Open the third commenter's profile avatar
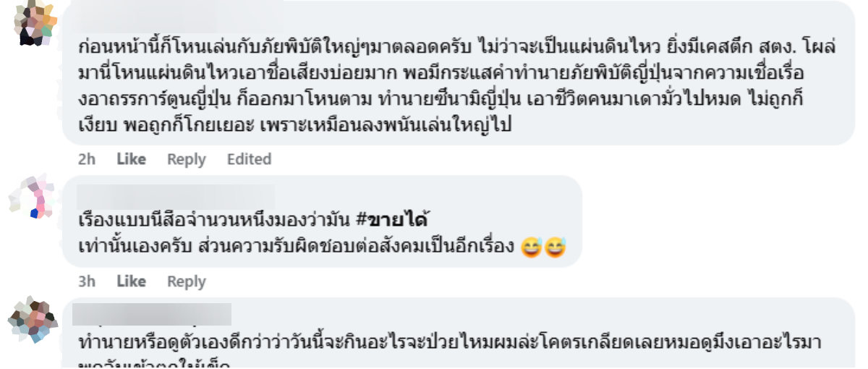The height and width of the screenshot is (369, 868). pyautogui.click(x=31, y=319)
